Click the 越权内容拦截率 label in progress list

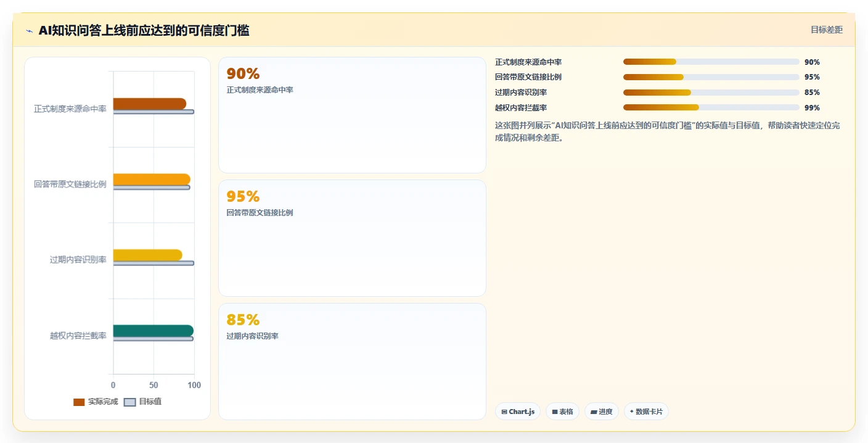pos(521,108)
